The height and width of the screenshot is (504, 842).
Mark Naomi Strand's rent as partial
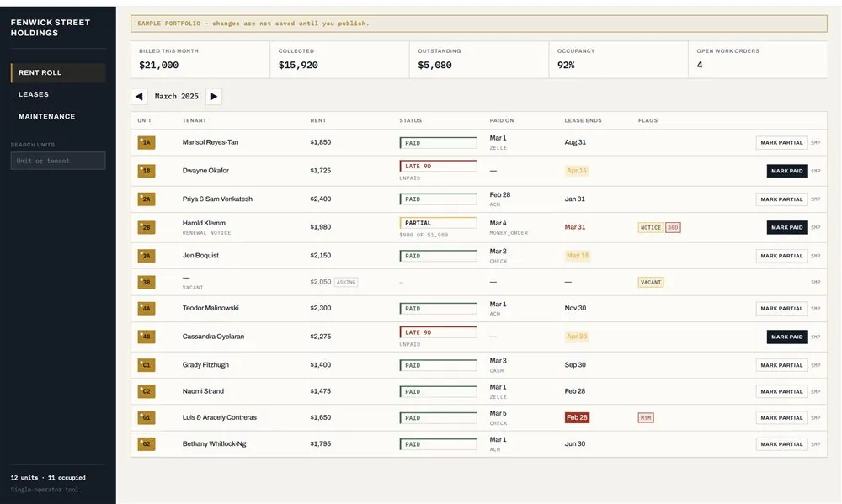click(781, 391)
